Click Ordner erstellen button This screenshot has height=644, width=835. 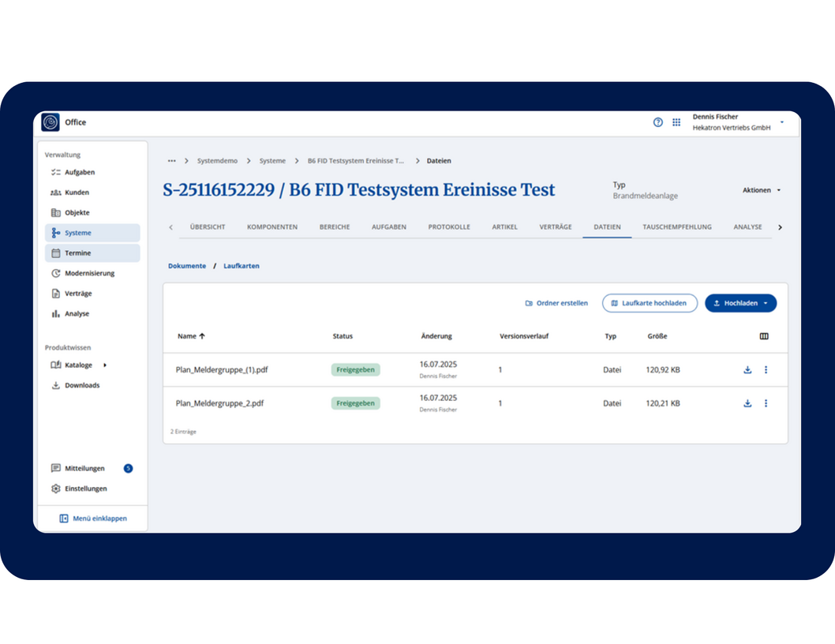tap(556, 303)
